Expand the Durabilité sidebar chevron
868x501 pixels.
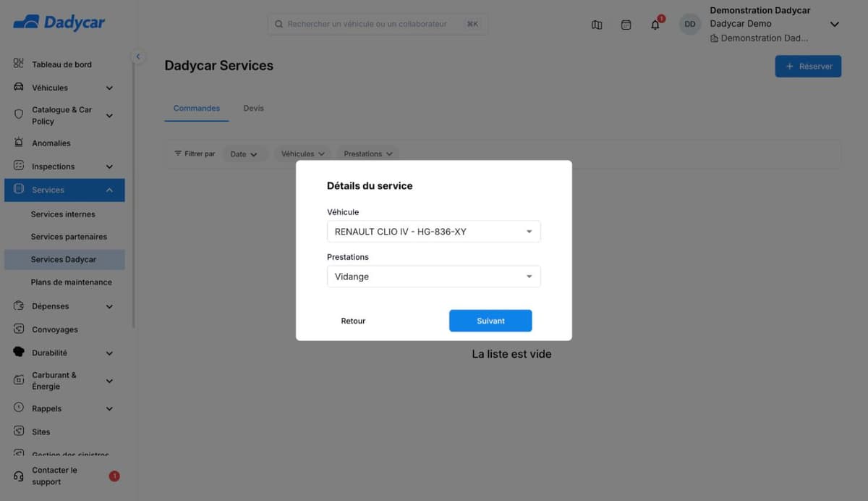(109, 353)
